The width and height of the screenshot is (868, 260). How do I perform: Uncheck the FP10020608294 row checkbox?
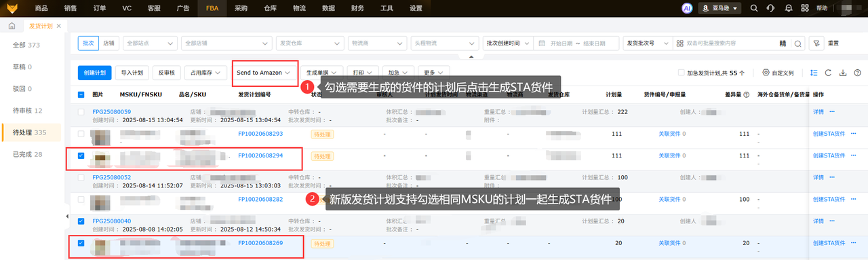coord(81,155)
